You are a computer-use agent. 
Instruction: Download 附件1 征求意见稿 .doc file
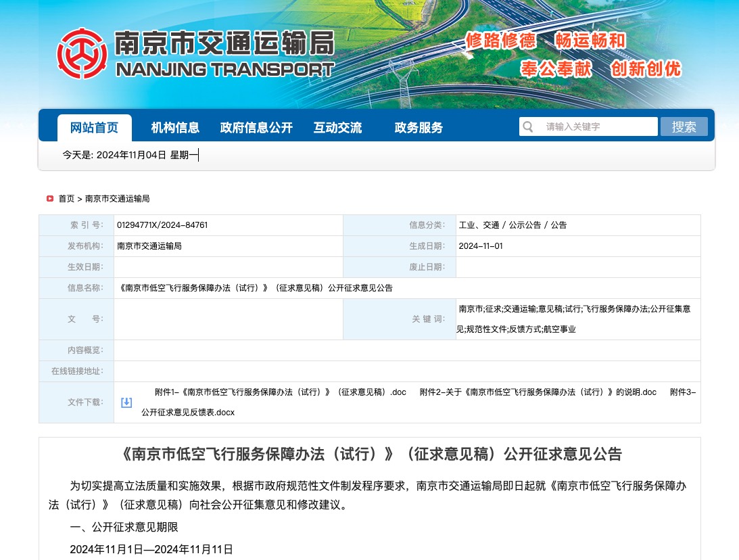click(280, 392)
